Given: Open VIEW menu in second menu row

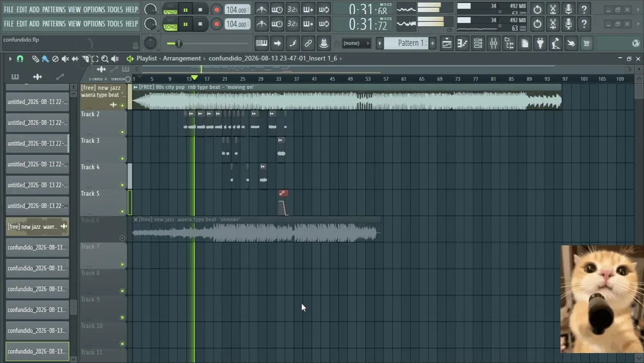Looking at the screenshot, I should click(x=74, y=24).
